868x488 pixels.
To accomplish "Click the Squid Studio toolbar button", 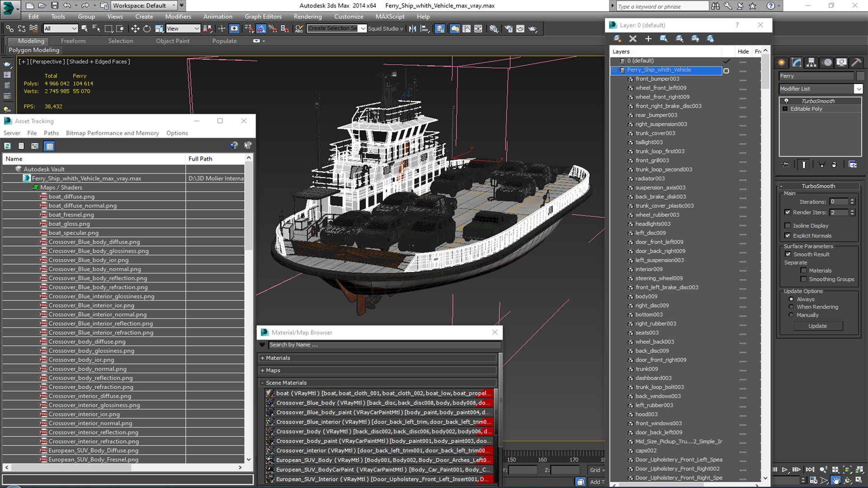I will coord(385,28).
